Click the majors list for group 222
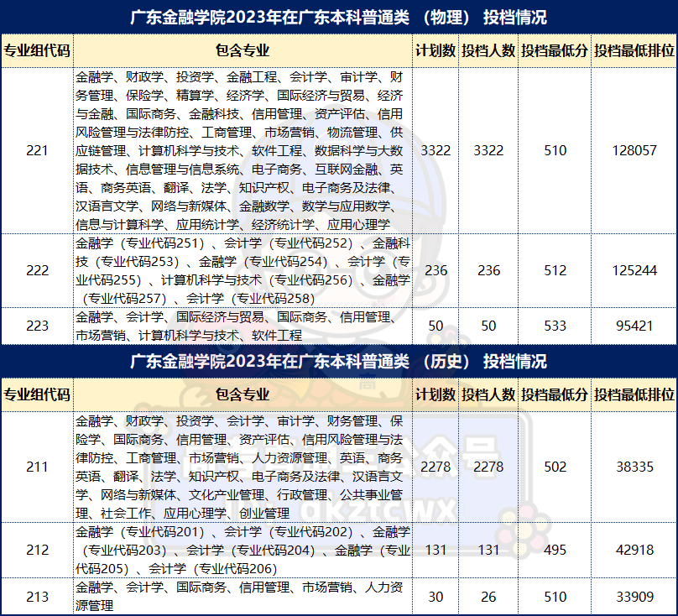678x616 pixels. [x=243, y=270]
